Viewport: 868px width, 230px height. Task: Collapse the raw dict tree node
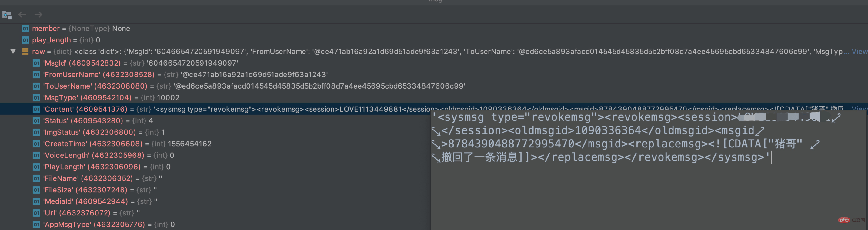(13, 52)
